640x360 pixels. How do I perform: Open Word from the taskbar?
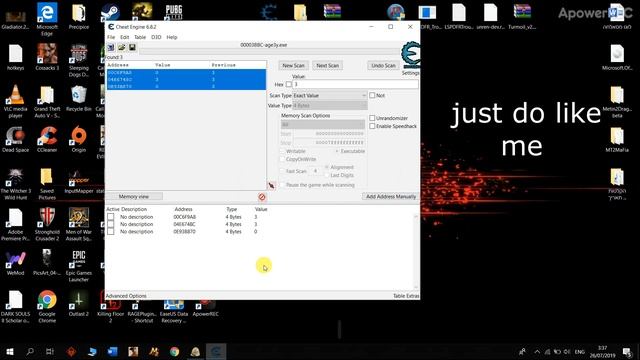tap(112, 351)
